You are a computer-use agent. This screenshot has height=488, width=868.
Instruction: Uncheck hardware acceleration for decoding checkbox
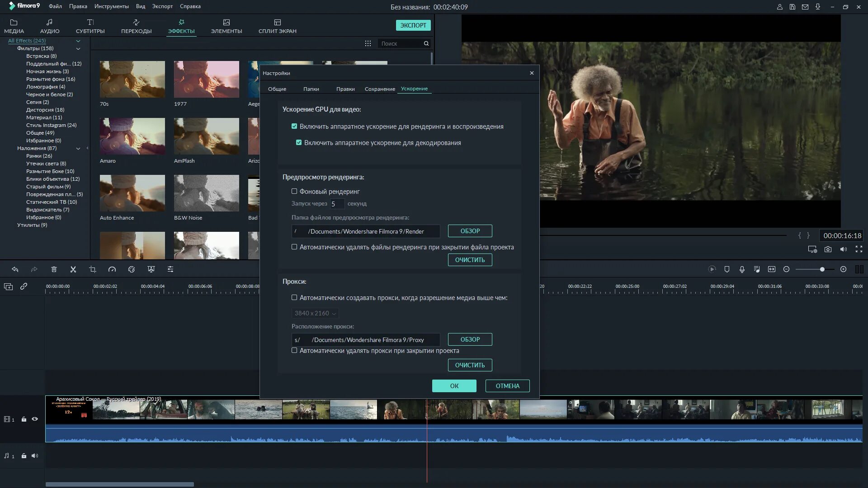[299, 143]
